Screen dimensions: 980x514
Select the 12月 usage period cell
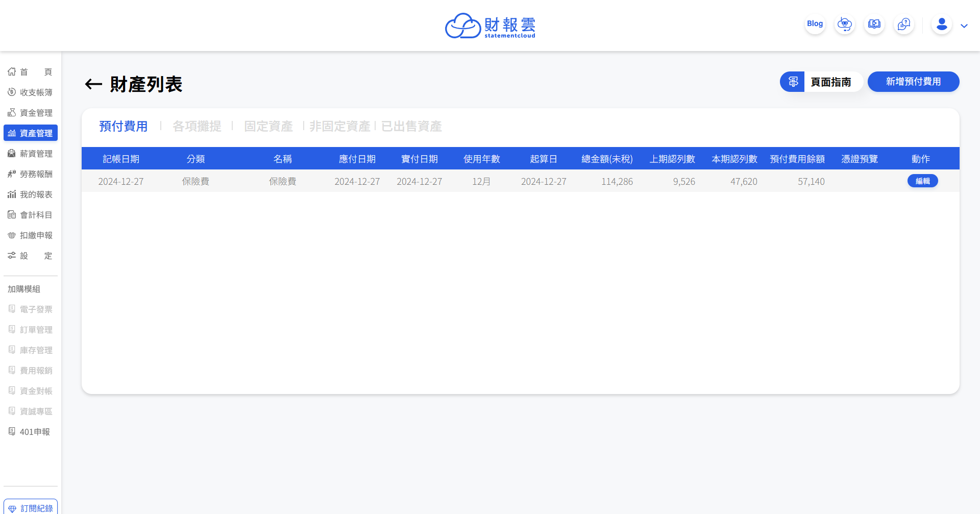[x=481, y=182]
